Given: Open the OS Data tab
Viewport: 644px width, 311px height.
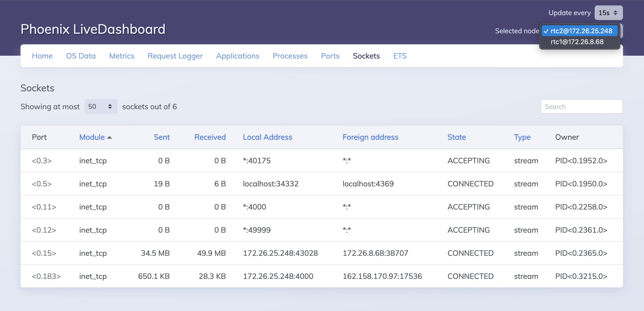Looking at the screenshot, I should click(x=81, y=56).
